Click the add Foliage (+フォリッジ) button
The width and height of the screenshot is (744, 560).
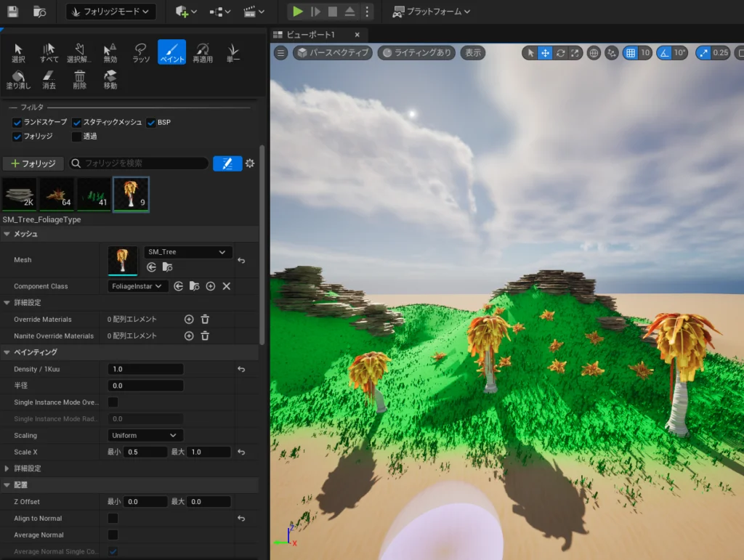click(x=33, y=163)
